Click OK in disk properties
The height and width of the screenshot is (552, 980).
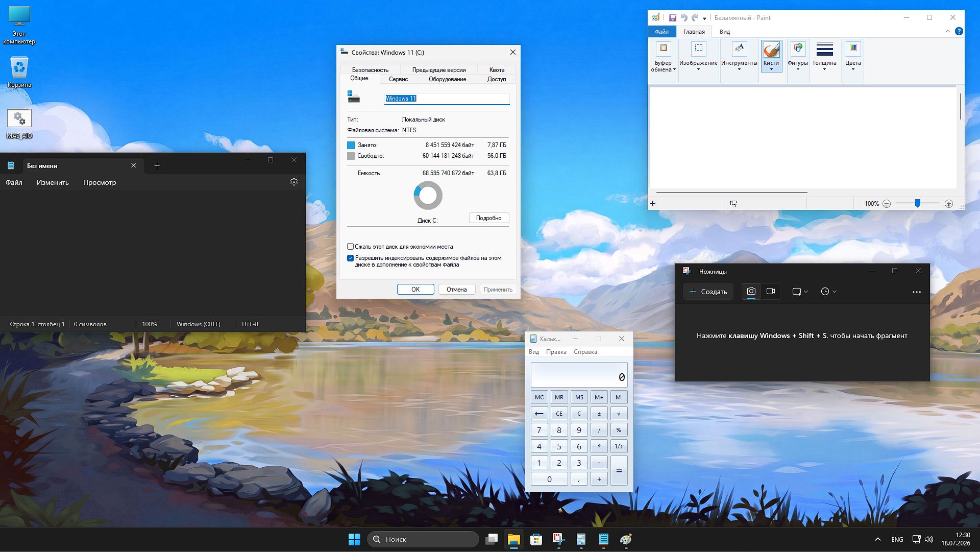coord(415,290)
